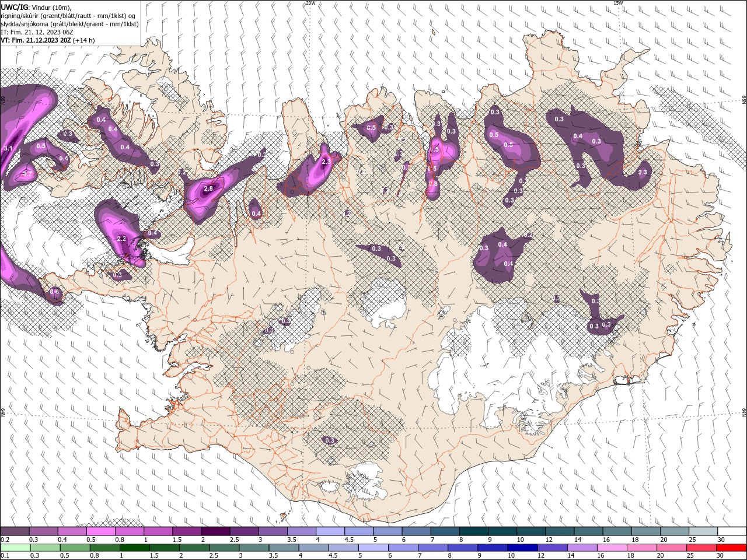Screen dimensions: 747x560
Task: Click the magenta 1 swatch in upper legend
Action: tap(158, 531)
